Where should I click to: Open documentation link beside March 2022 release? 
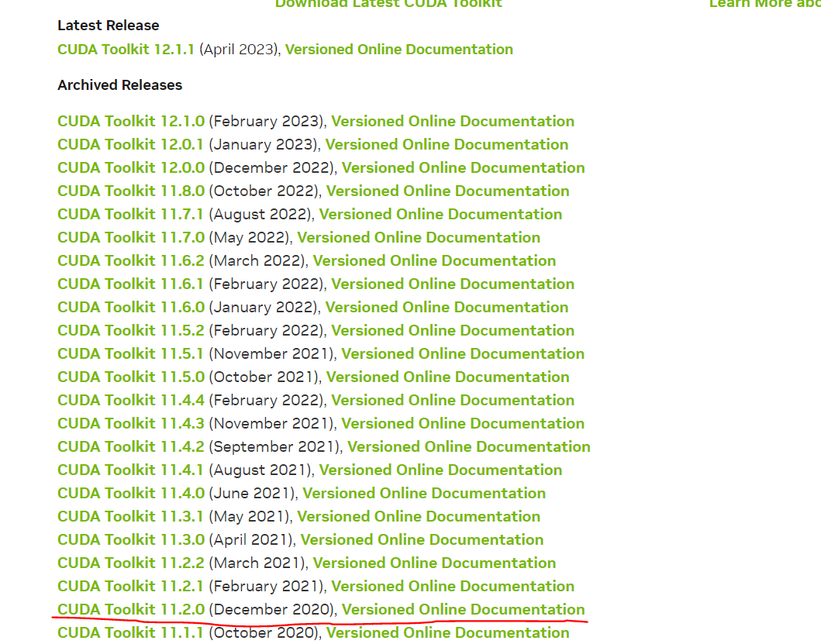(x=435, y=260)
